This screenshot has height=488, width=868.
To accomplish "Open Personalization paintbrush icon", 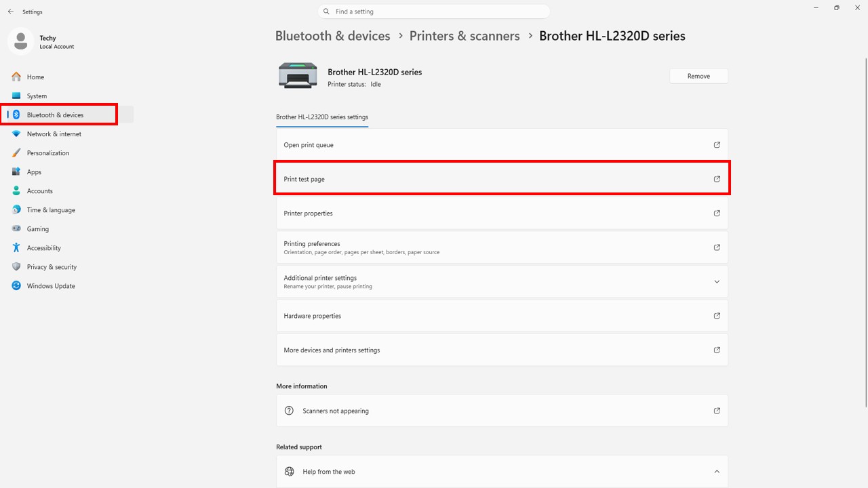I will (x=16, y=152).
